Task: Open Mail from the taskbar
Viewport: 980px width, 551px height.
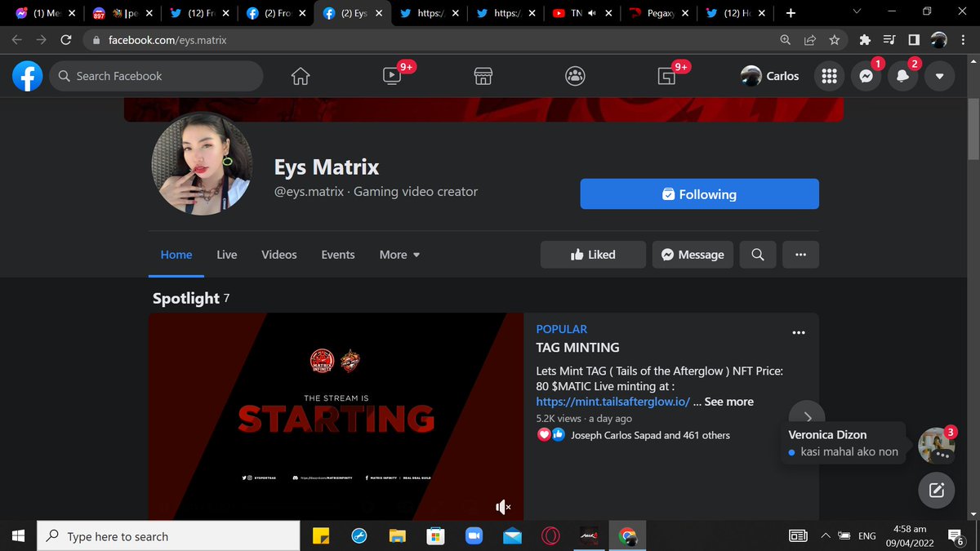Action: coord(512,536)
